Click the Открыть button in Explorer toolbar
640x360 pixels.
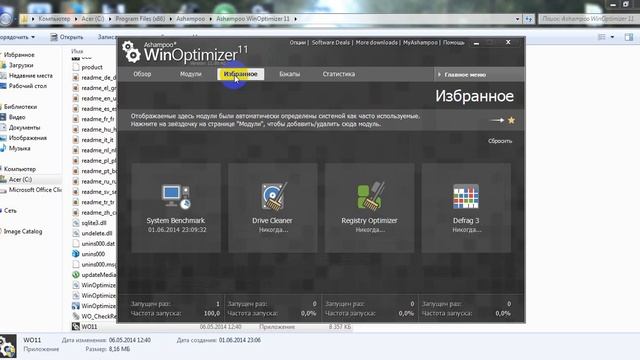click(x=67, y=37)
